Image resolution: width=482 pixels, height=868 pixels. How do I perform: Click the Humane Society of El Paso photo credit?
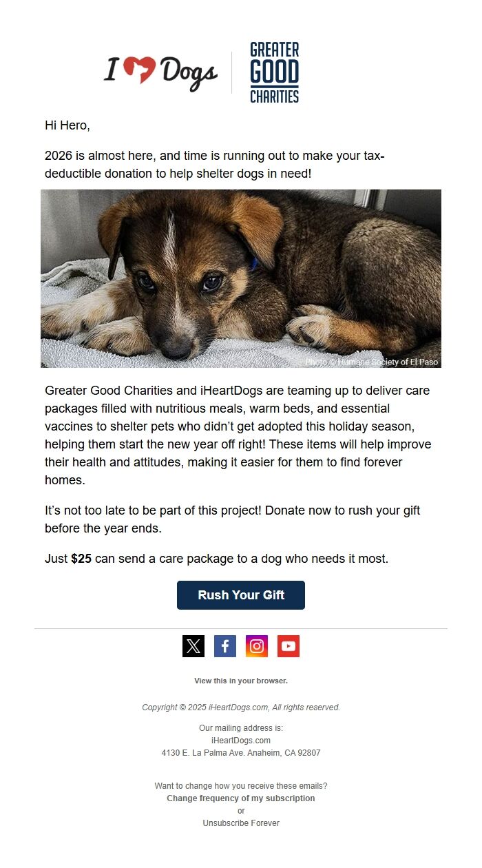(371, 360)
